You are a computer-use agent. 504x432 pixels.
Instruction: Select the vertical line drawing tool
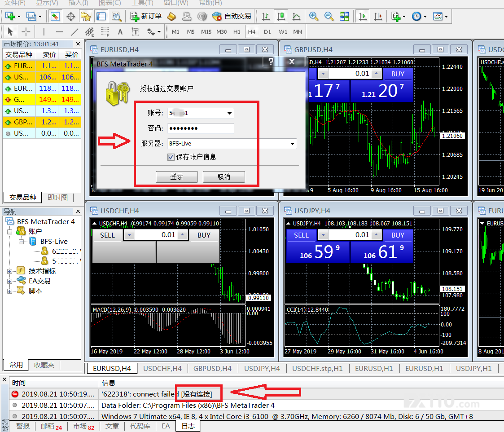(44, 31)
